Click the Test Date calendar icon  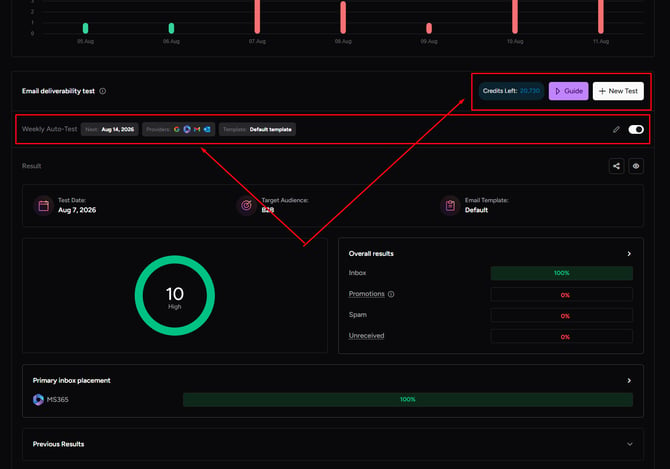pos(44,205)
